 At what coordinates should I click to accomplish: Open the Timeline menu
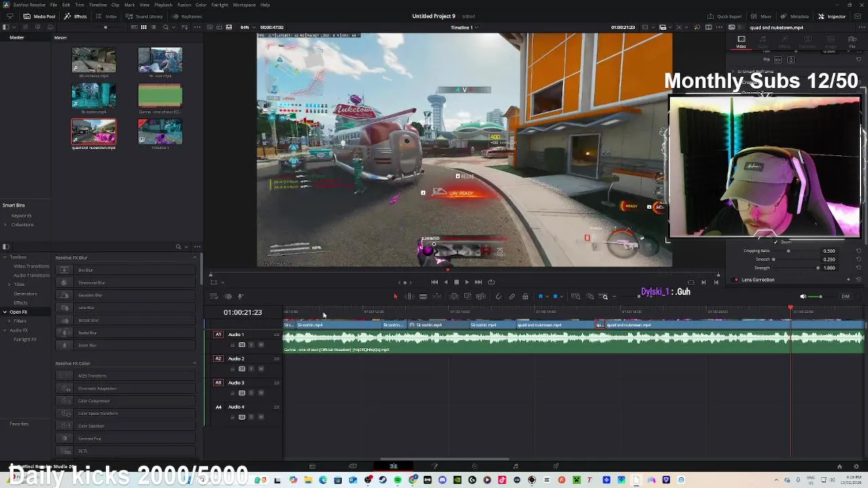point(98,5)
